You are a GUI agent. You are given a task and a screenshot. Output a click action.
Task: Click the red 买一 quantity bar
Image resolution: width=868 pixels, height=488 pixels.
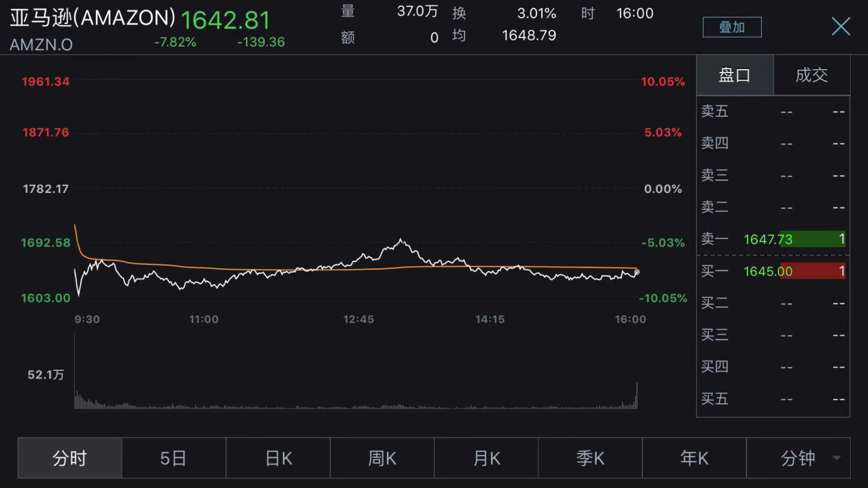(813, 271)
